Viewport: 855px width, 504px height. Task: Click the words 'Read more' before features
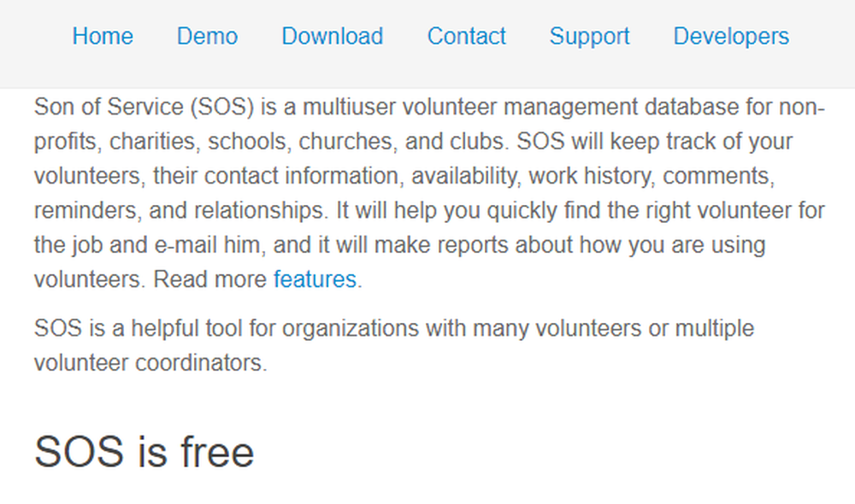coord(210,279)
